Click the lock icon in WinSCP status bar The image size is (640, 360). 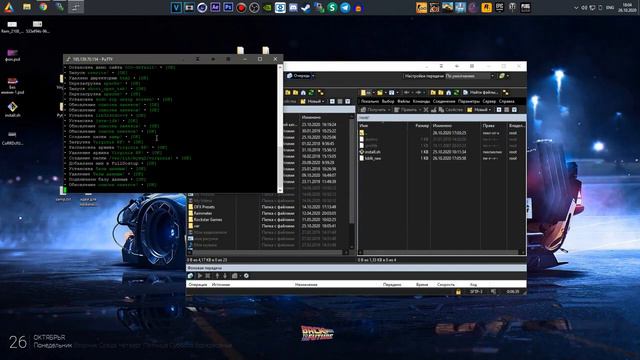(x=458, y=292)
